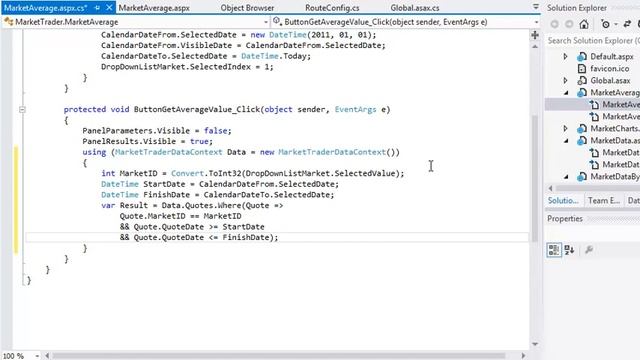Click the Solution Explorer panel title
Image resolution: width=640 pixels, height=360 pixels.
click(577, 8)
